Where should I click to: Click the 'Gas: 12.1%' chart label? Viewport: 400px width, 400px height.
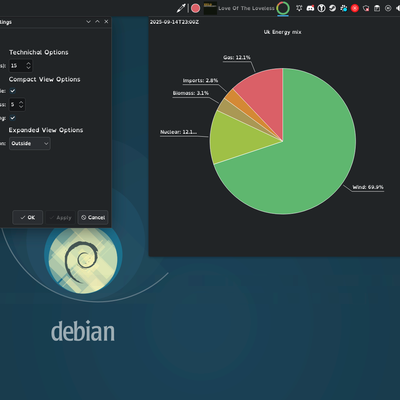point(237,57)
